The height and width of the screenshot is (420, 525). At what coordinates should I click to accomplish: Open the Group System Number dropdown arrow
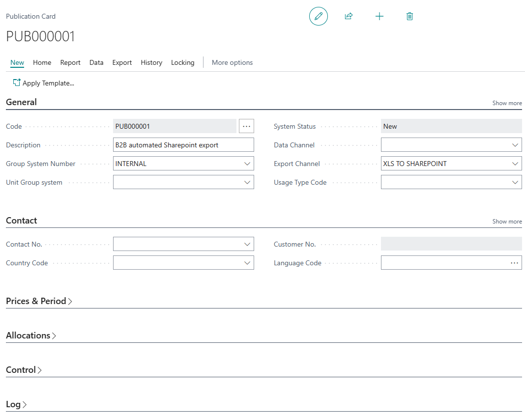[x=247, y=164]
